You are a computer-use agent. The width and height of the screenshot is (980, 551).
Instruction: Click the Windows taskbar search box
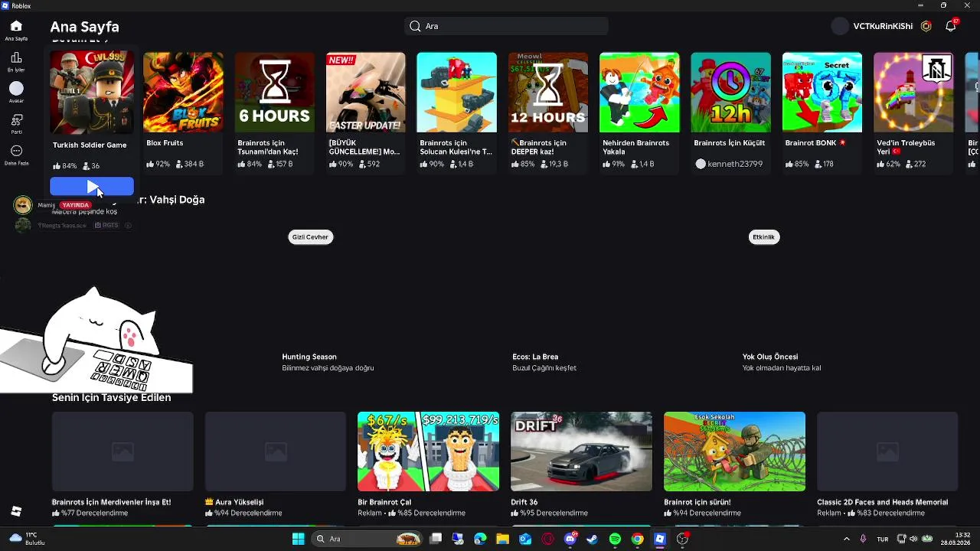point(368,539)
